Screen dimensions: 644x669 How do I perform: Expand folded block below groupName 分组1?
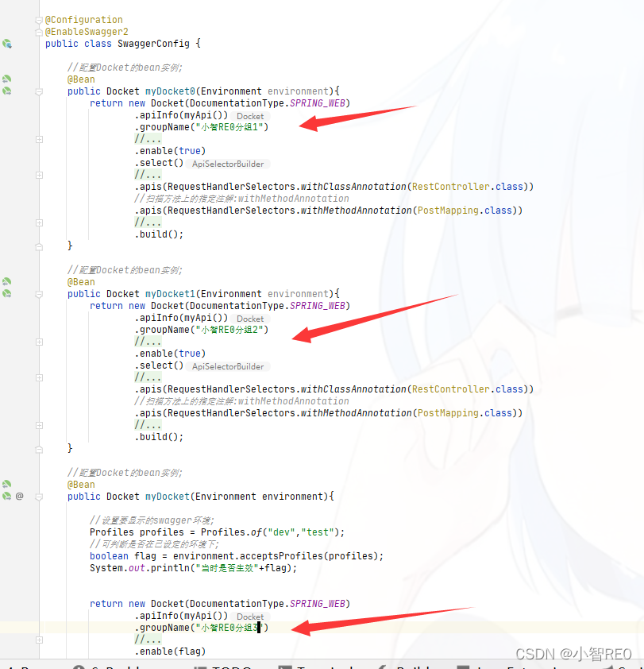click(39, 139)
